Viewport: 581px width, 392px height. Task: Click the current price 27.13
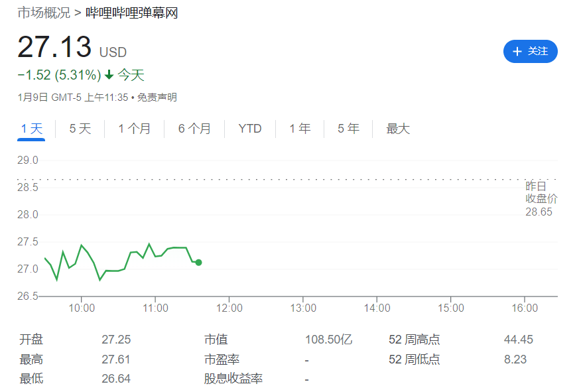(54, 48)
